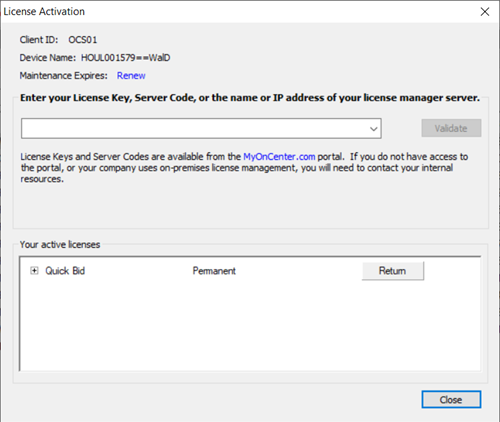Click the OCS01 client ID value
The width and height of the screenshot is (500, 422).
click(83, 40)
